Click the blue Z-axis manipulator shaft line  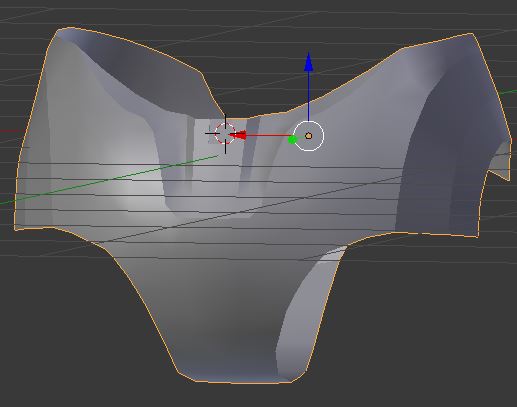(309, 96)
